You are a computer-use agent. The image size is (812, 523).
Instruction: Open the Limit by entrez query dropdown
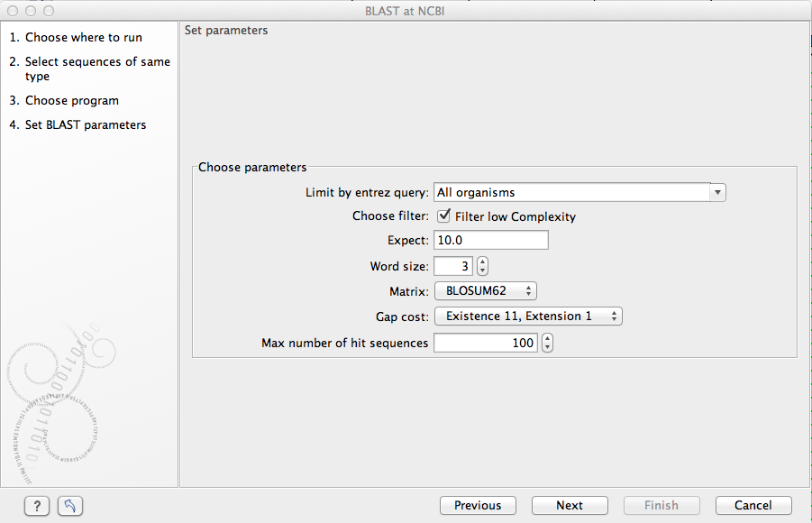(717, 192)
